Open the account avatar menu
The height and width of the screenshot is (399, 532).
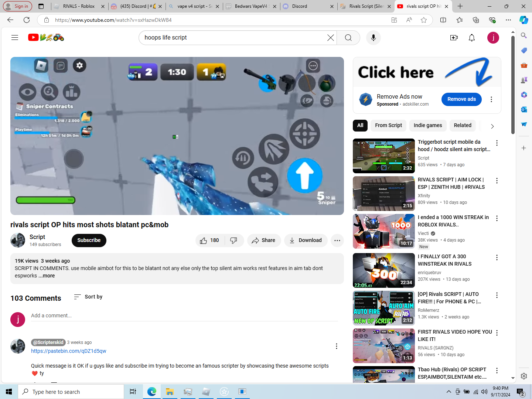point(493,38)
